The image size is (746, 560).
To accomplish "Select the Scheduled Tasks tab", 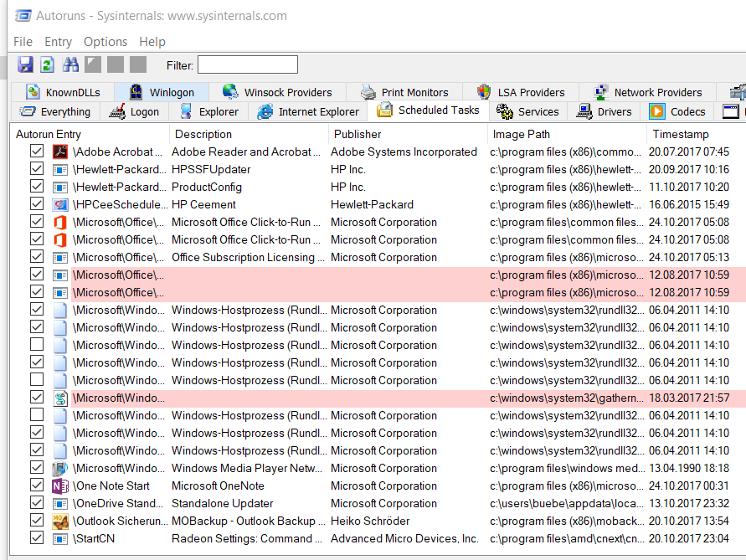I will click(x=428, y=110).
